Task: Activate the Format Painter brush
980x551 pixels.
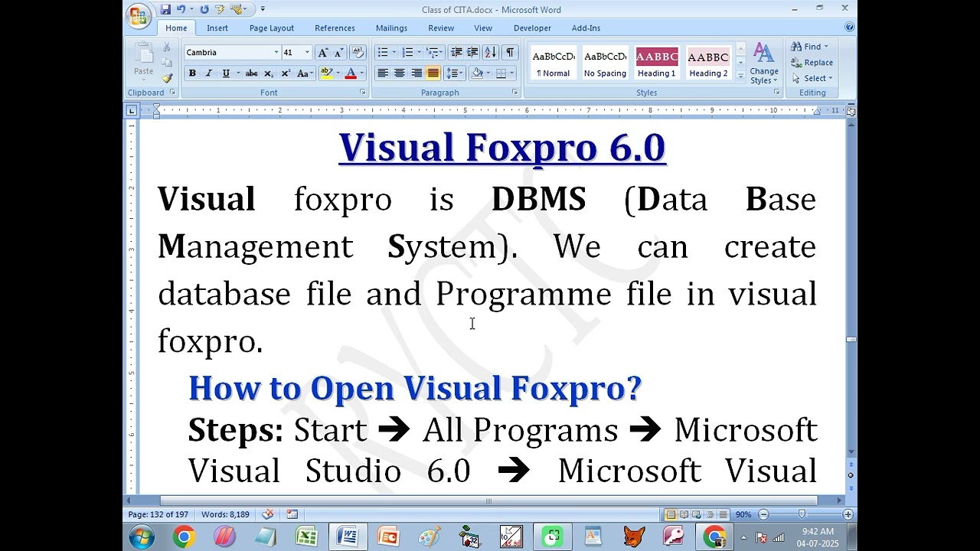Action: [x=167, y=78]
